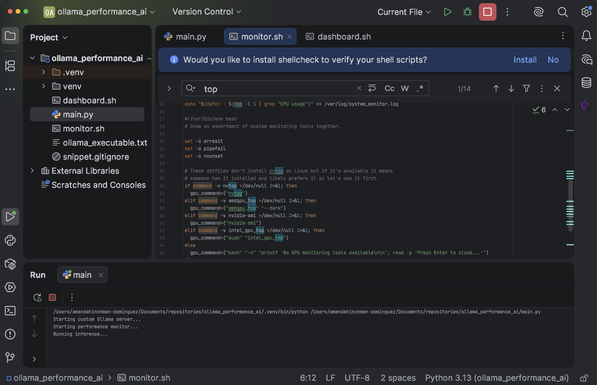Open the Notifications bell
Image resolution: width=597 pixels, height=385 pixels.
pos(586,36)
